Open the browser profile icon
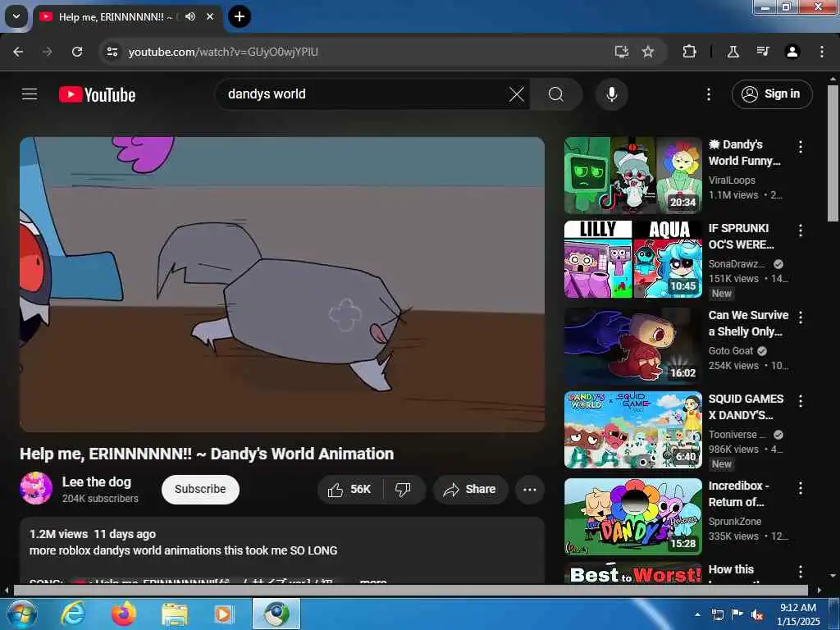The image size is (840, 630). [x=792, y=52]
